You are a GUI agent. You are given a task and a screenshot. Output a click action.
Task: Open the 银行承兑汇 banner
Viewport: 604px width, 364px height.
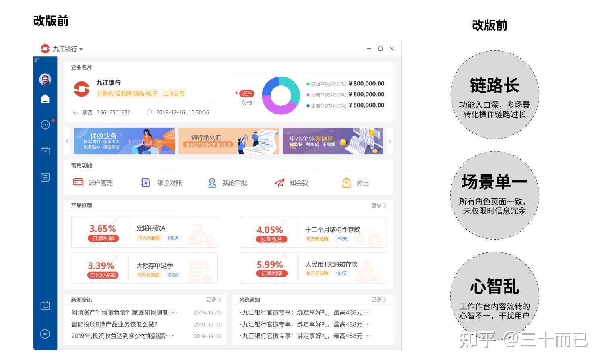click(229, 141)
